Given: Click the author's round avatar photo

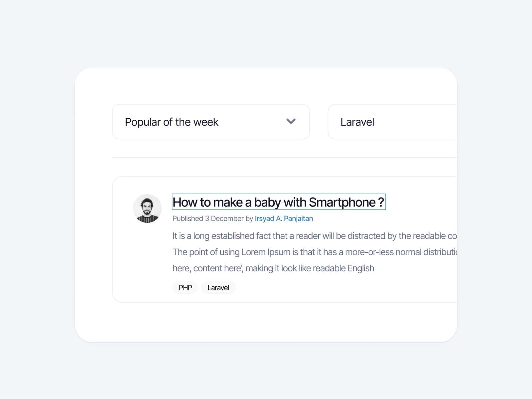Looking at the screenshot, I should [x=147, y=208].
